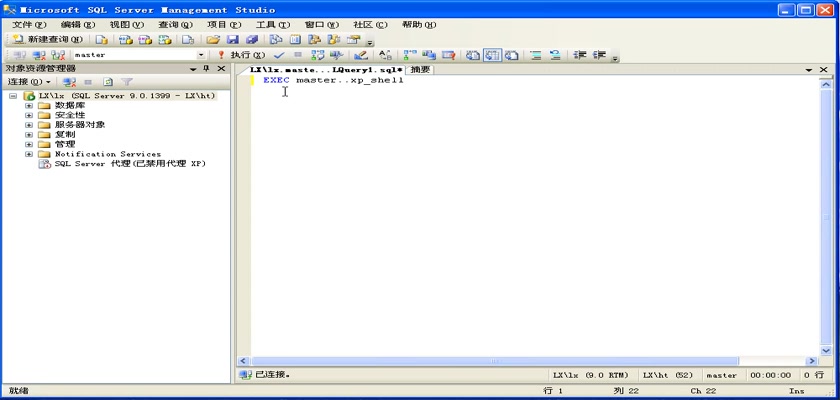Expand the Notification Services folder
This screenshot has height=400, width=840.
(x=29, y=154)
